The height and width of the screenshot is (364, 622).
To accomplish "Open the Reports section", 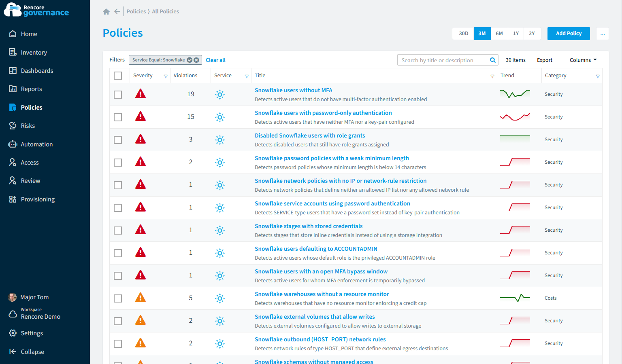I will (31, 89).
